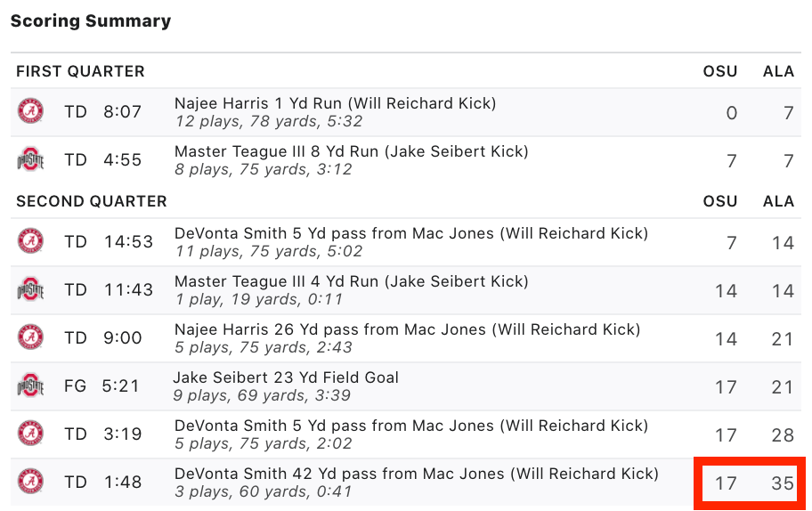The height and width of the screenshot is (511, 812).
Task: Click Ohio State logo at 4:55 touchdown
Action: tap(30, 159)
